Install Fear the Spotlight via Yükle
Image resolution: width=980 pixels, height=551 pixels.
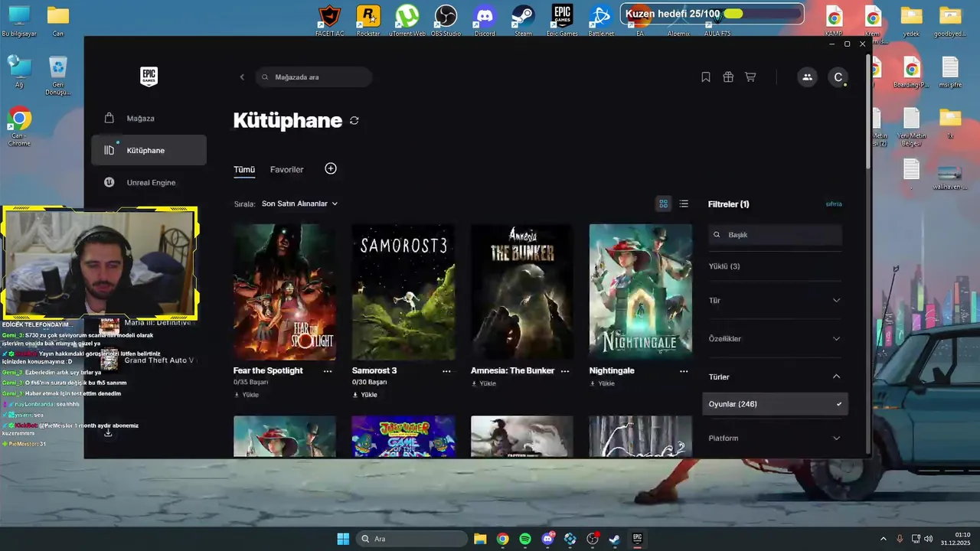246,395
